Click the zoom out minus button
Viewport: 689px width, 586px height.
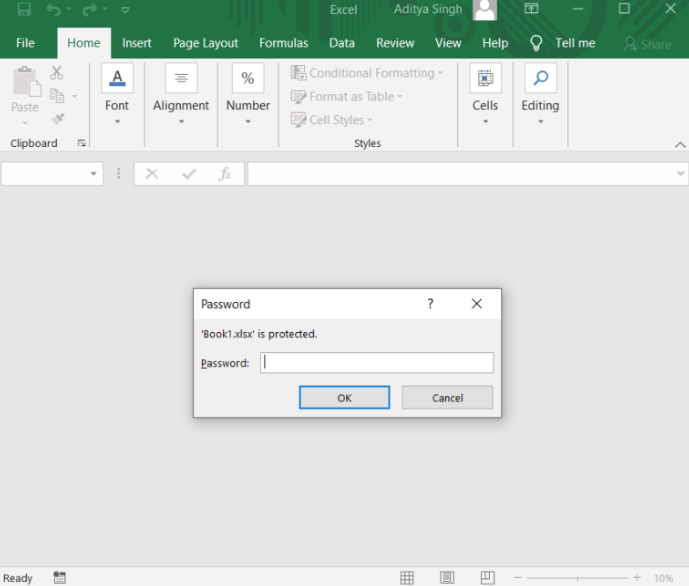coord(518,578)
